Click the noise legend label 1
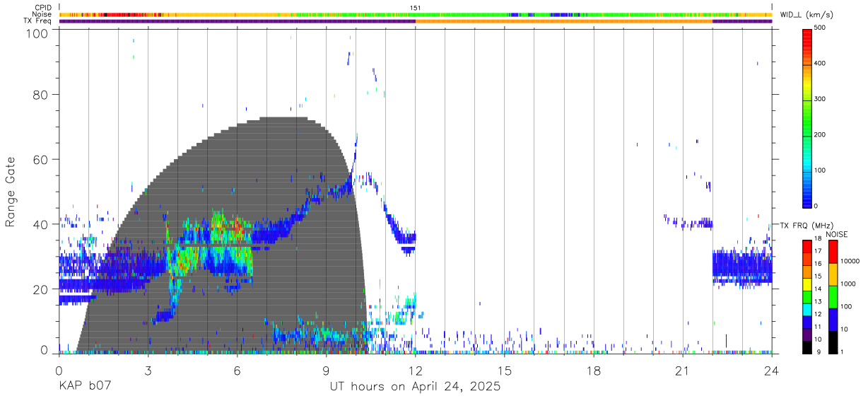Viewport: 868px width, 401px height. pos(842,352)
